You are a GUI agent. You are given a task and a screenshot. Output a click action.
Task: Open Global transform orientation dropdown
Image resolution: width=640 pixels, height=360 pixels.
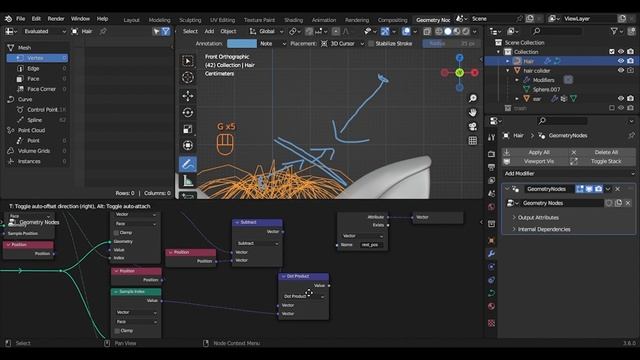click(267, 31)
